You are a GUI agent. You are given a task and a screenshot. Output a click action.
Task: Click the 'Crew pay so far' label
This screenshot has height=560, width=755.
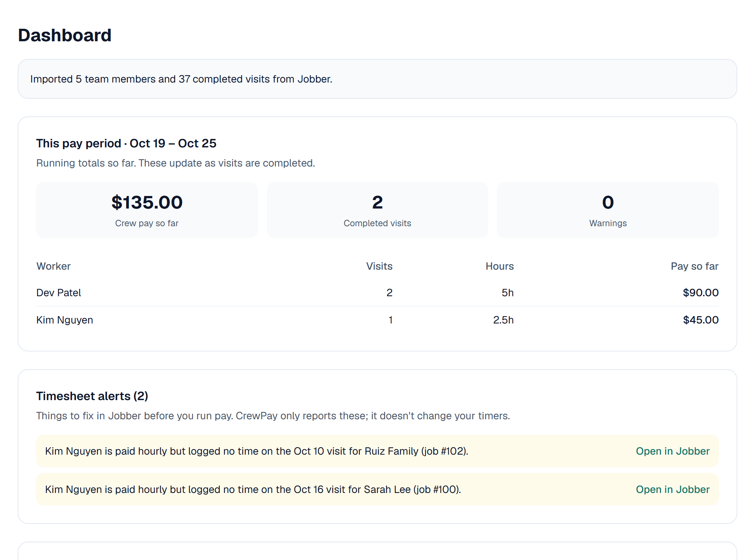147,223
